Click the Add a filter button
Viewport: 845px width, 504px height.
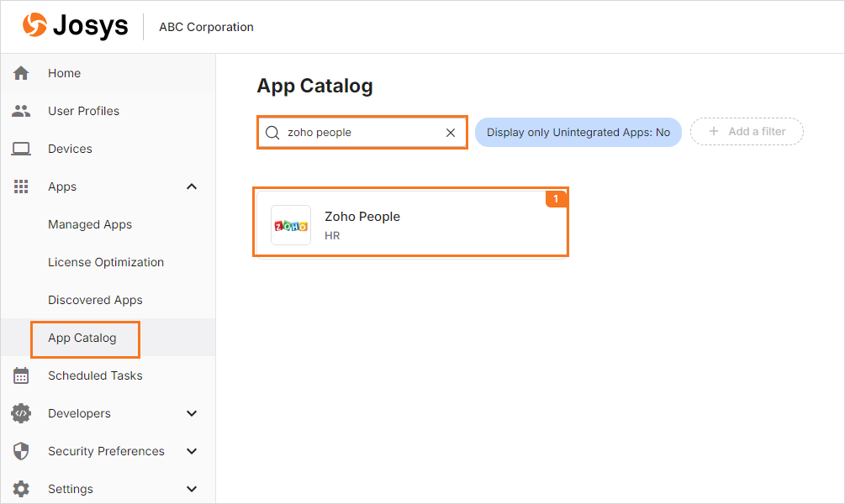747,131
